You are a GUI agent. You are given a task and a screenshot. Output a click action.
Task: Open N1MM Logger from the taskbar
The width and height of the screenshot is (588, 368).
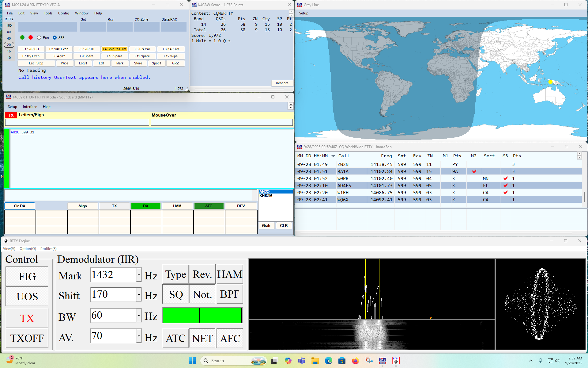(382, 361)
